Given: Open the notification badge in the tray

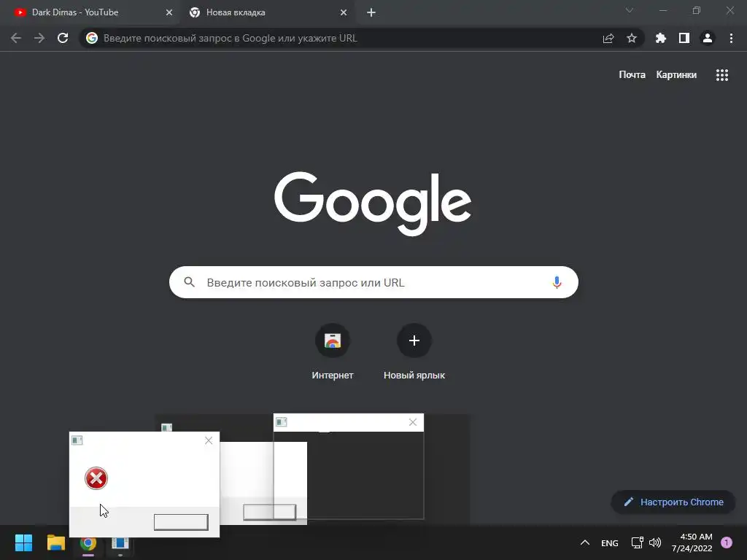Looking at the screenshot, I should (x=727, y=542).
